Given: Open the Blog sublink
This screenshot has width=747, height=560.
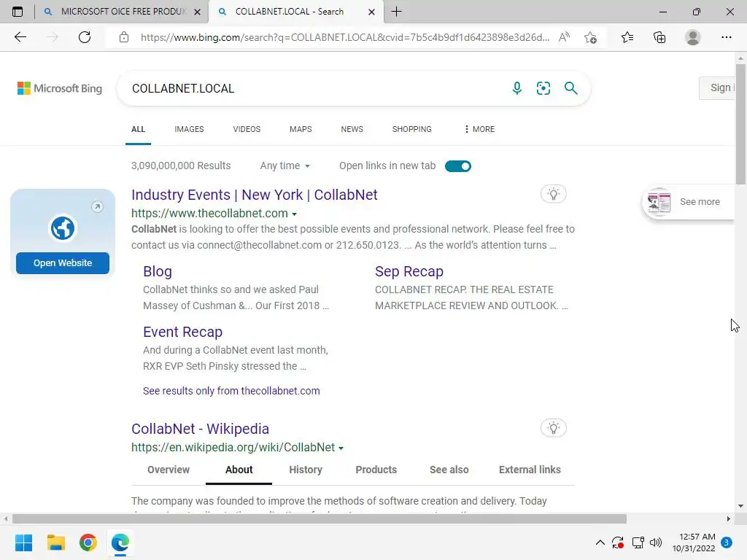Looking at the screenshot, I should [x=158, y=271].
